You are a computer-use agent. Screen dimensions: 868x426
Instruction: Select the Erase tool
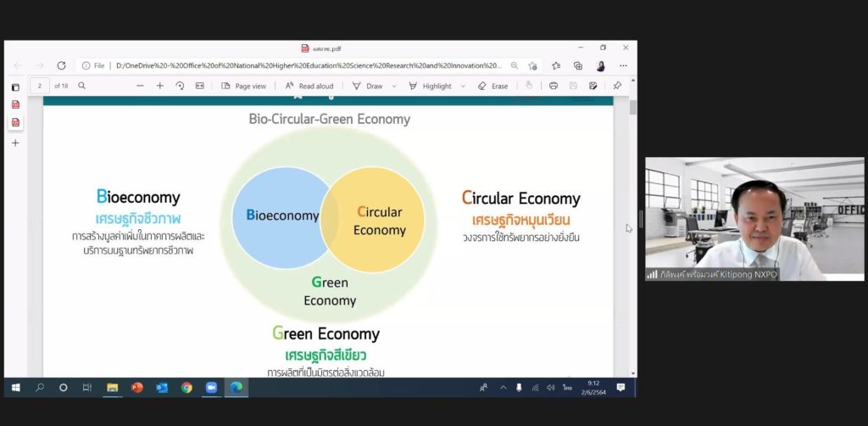pos(492,86)
